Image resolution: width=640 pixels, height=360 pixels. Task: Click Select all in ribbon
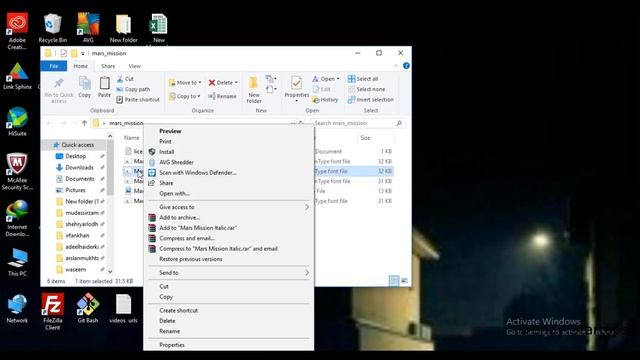pyautogui.click(x=363, y=79)
